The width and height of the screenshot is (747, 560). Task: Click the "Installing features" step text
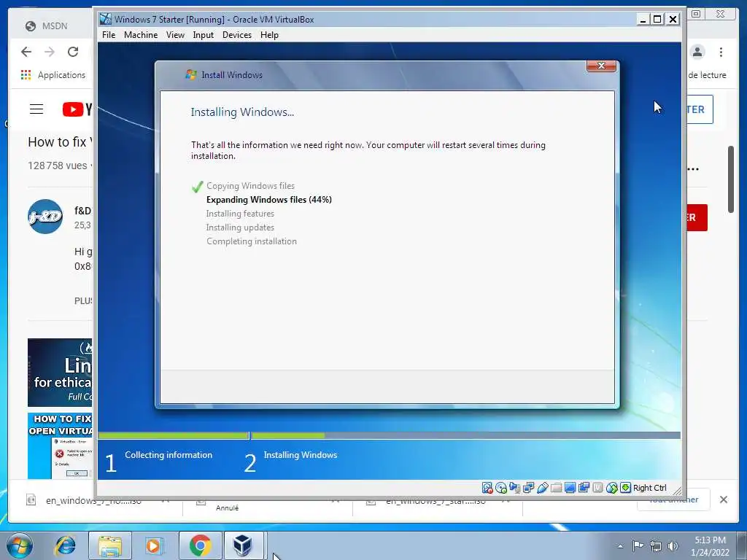coord(240,214)
